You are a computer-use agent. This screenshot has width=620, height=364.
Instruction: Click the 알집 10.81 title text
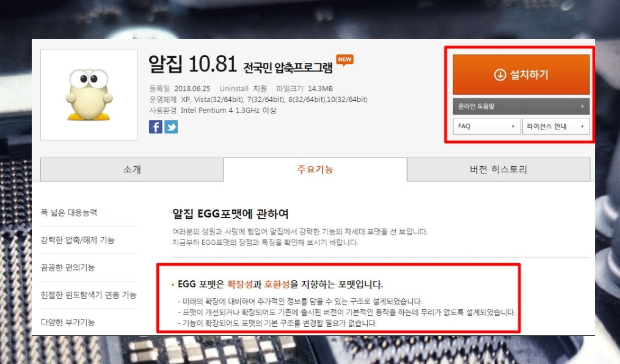click(x=192, y=64)
